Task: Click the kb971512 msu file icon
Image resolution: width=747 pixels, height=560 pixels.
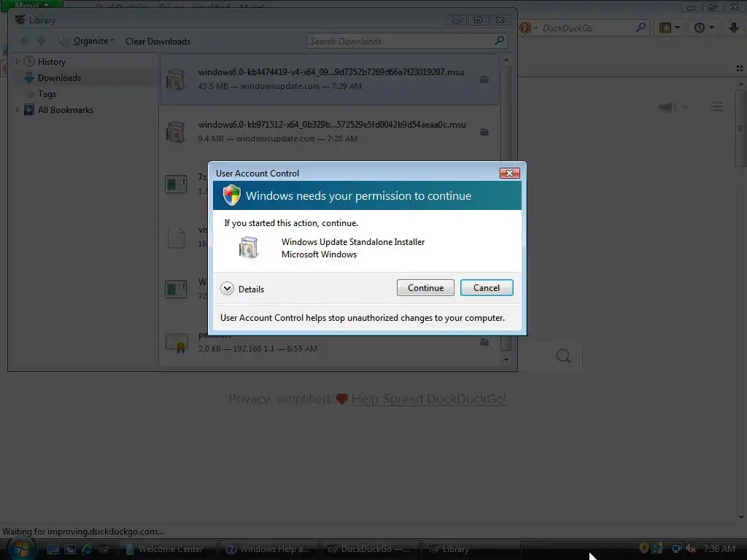Action: coord(176,132)
